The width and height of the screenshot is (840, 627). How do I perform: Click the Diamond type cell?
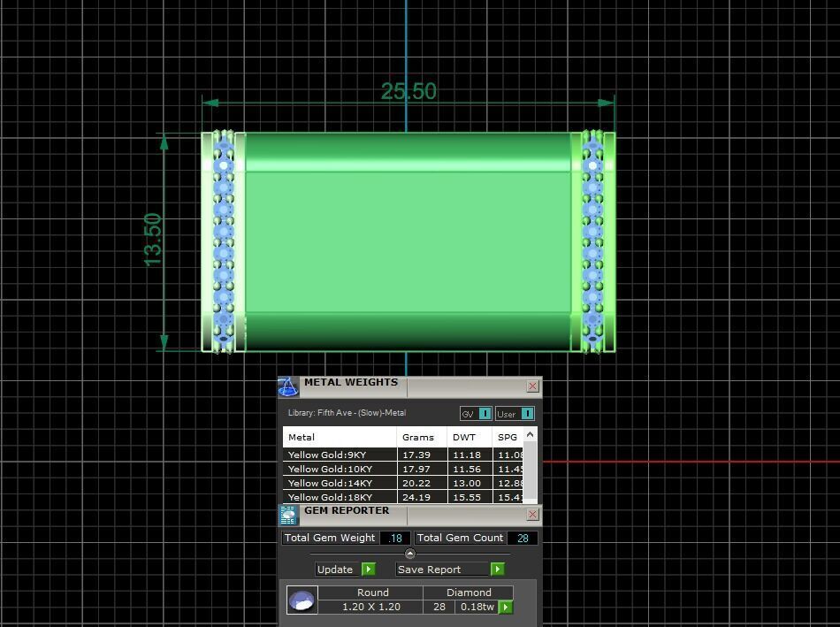[469, 593]
